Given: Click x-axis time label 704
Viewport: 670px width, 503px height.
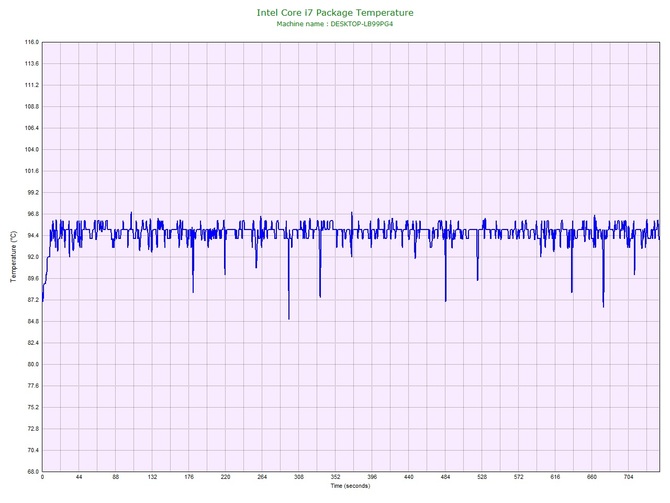Looking at the screenshot, I should click(x=629, y=477).
